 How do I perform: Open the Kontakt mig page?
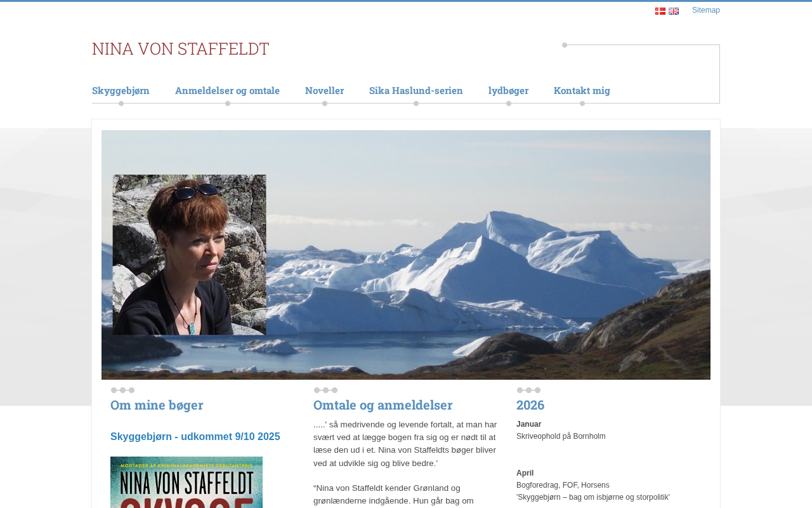582,90
